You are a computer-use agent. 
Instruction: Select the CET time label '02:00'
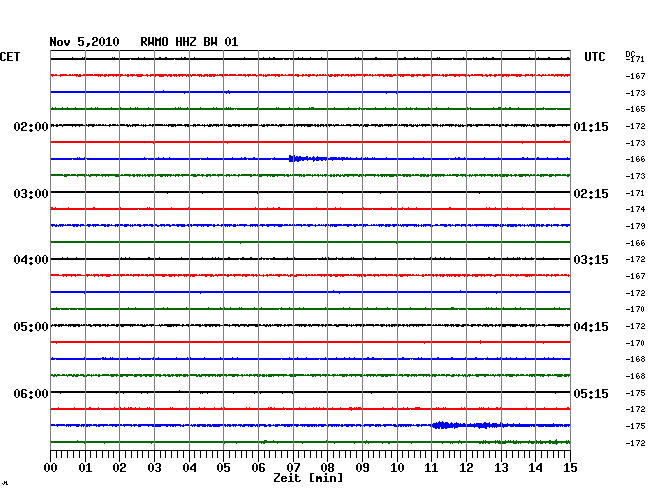pos(31,126)
